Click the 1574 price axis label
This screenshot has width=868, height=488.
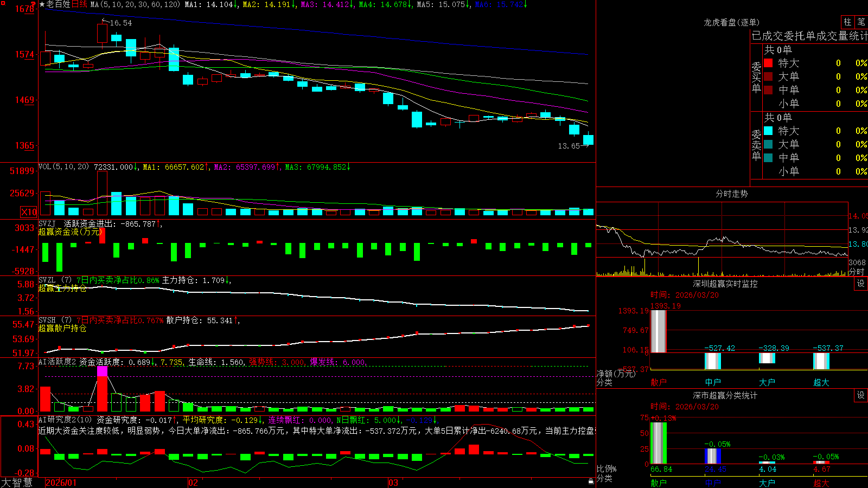[x=25, y=55]
